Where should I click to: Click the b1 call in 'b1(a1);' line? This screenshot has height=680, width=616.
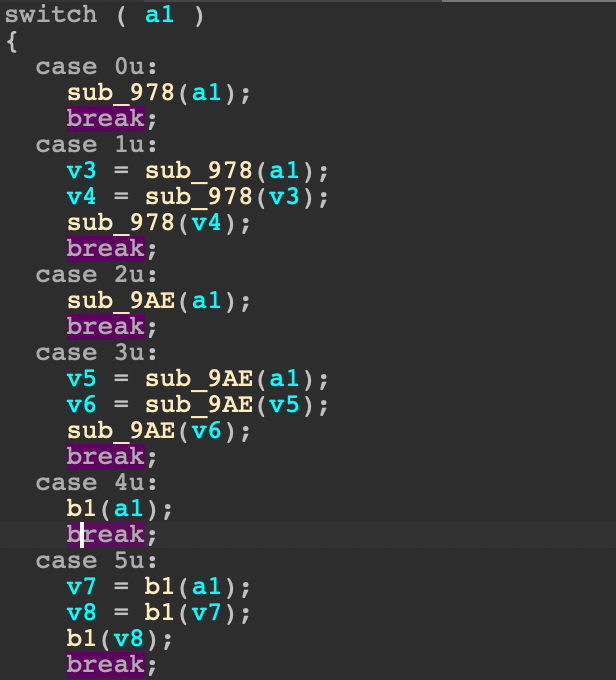(x=82, y=509)
